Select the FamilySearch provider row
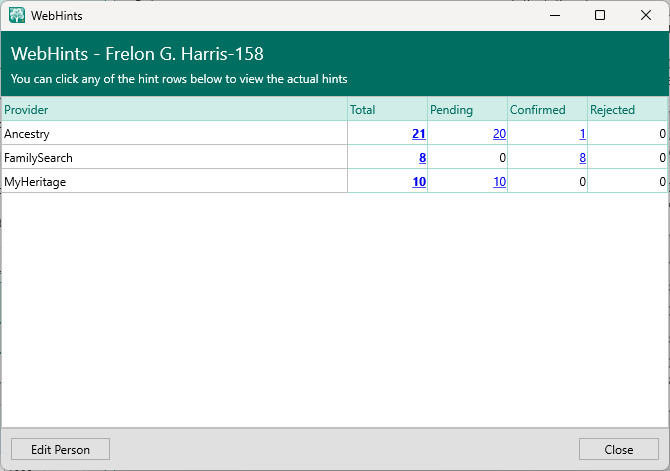Screen dimensions: 670x471 [x=38, y=157]
